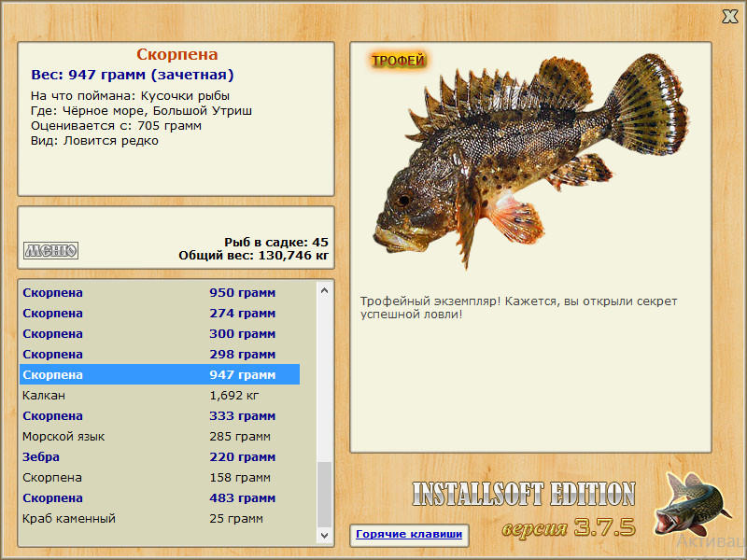747x560 pixels.
Task: Select the Скорпена 298 грамм row
Action: [160, 354]
